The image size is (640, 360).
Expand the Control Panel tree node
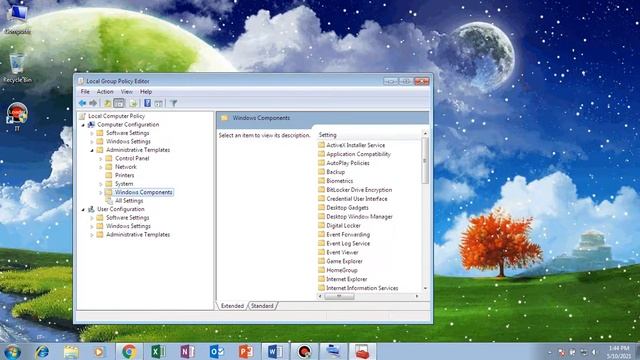coord(101,159)
